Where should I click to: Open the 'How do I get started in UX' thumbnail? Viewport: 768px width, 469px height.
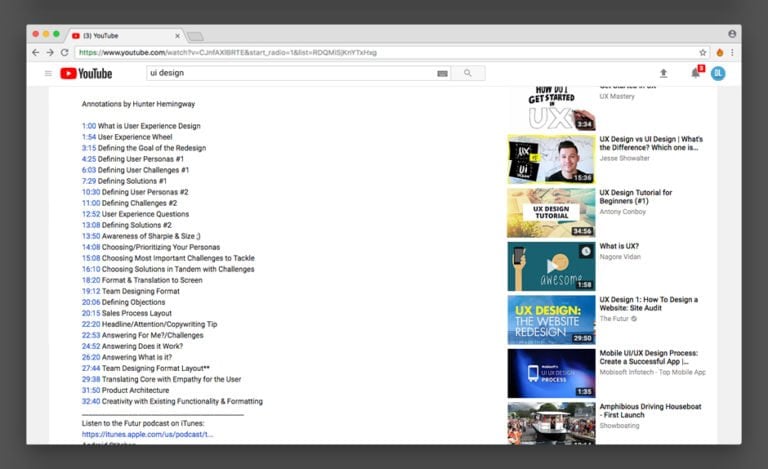tap(552, 108)
